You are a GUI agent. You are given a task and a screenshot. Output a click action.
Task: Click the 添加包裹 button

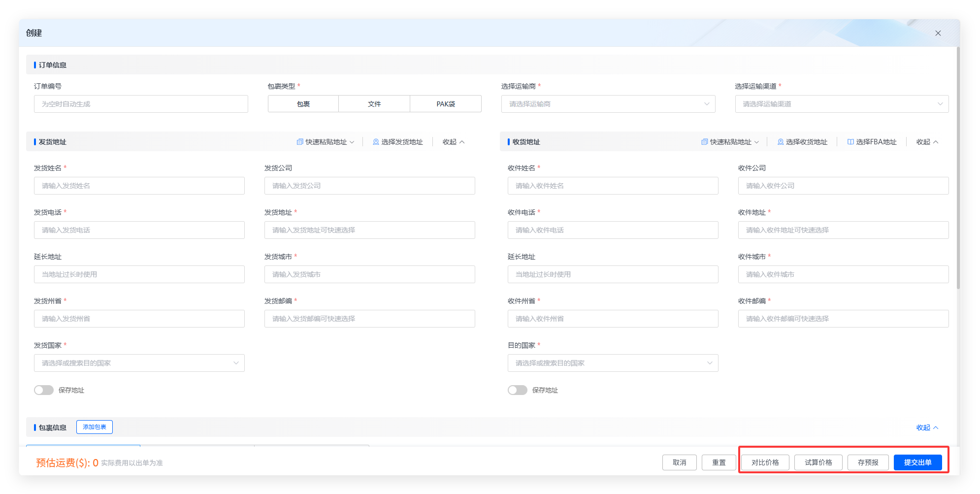(95, 427)
